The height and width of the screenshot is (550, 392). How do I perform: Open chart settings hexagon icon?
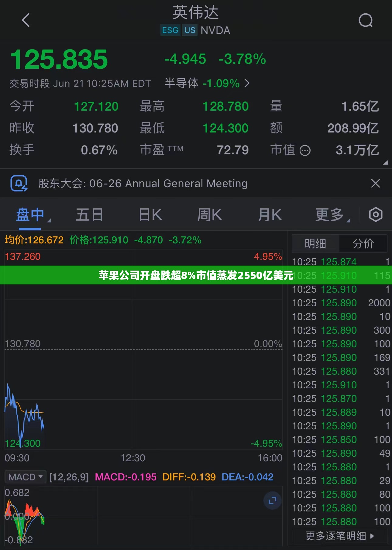coord(376,215)
